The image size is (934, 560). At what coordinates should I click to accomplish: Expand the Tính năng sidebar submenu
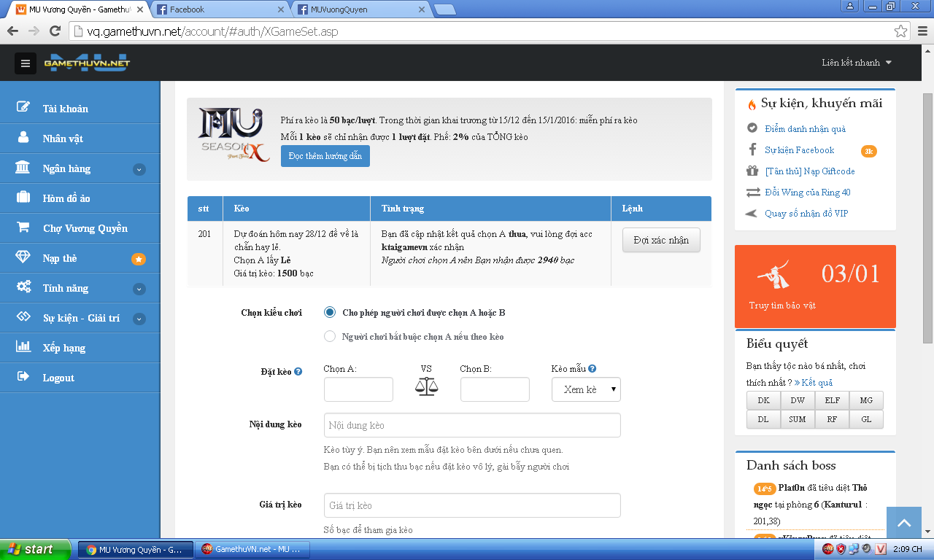click(139, 289)
